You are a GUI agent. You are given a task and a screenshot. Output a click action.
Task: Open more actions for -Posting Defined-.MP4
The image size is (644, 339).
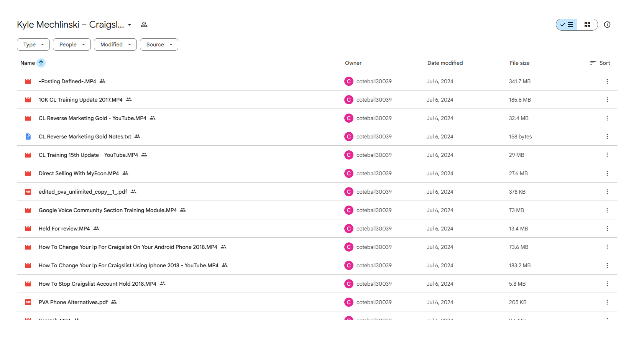(607, 81)
